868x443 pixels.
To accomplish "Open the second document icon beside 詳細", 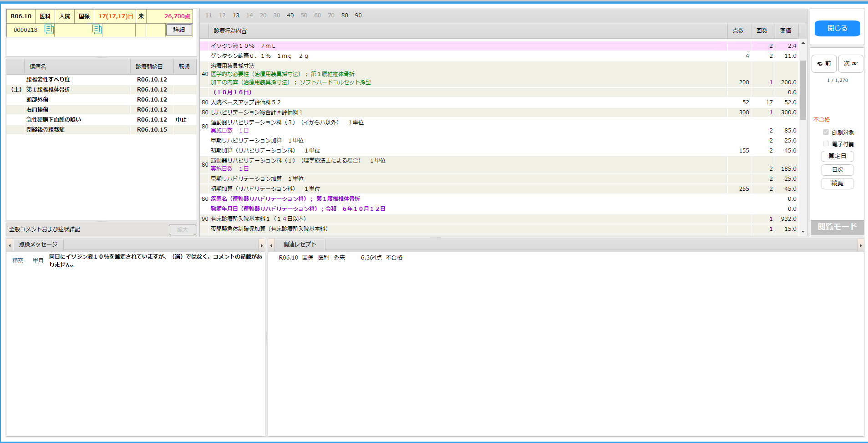I will tap(97, 30).
